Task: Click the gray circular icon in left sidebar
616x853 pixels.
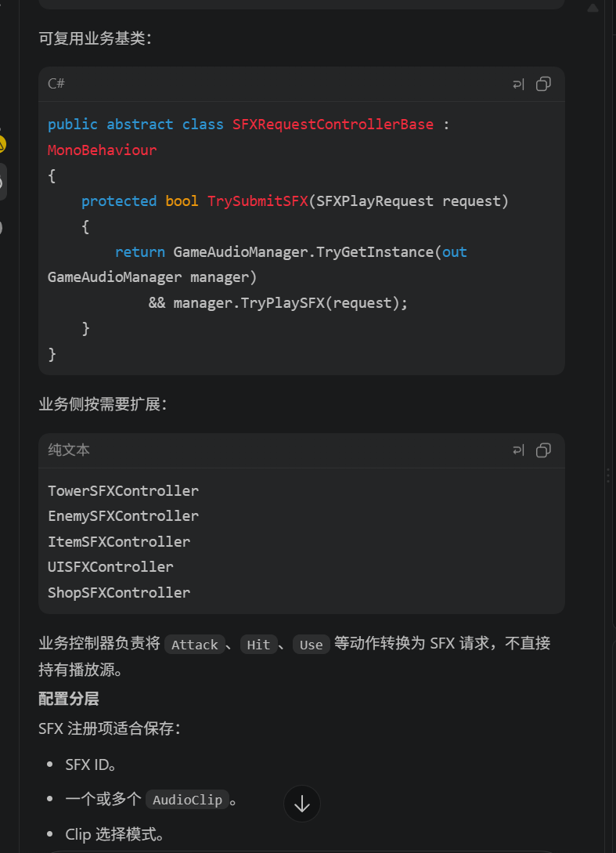Action: tap(2, 227)
